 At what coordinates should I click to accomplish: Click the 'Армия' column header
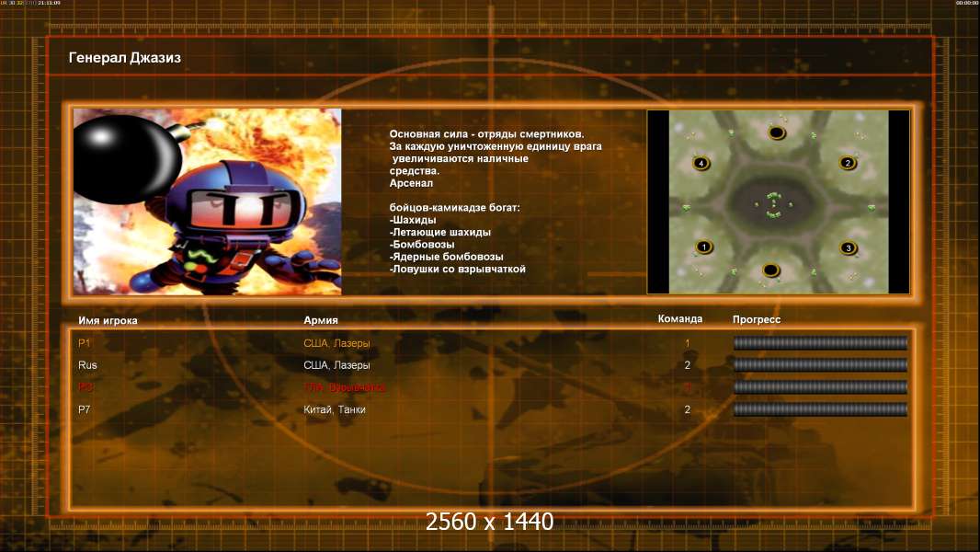(321, 320)
